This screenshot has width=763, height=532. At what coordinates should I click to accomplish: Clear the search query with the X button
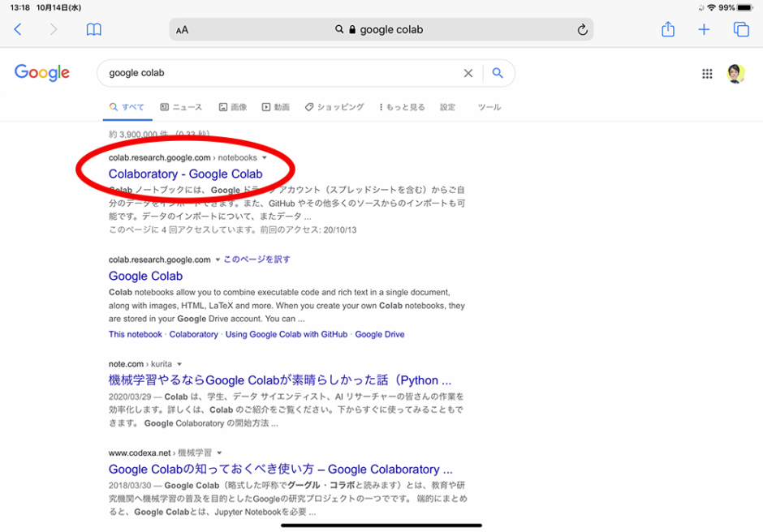(x=468, y=73)
